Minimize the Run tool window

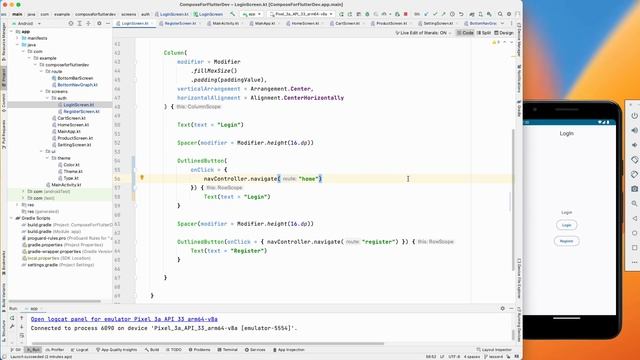pyautogui.click(x=511, y=308)
